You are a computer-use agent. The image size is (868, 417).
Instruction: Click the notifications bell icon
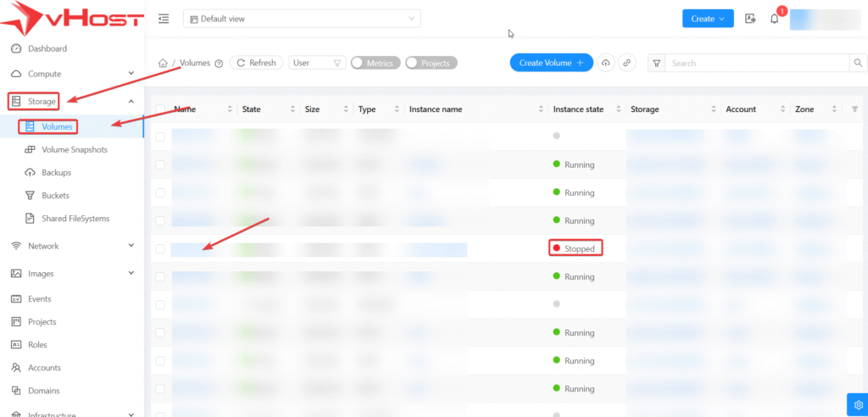[774, 19]
